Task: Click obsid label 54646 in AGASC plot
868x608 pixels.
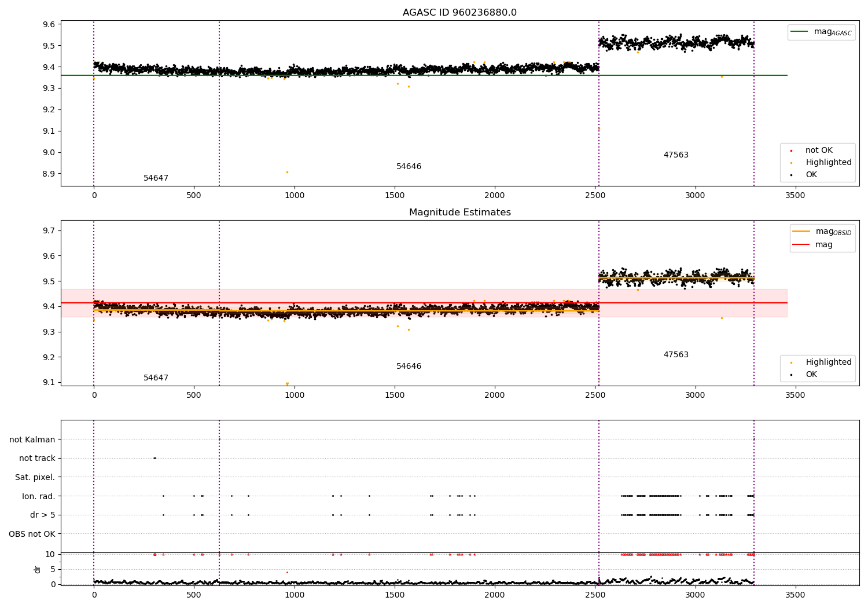Action: 409,167
